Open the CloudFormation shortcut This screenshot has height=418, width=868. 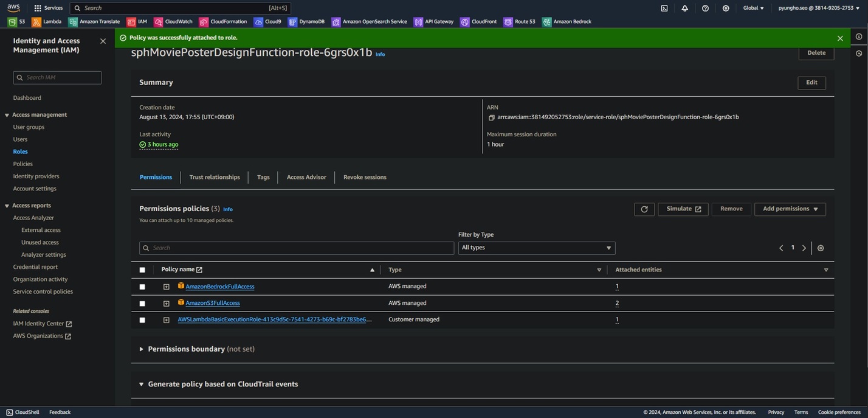pyautogui.click(x=223, y=22)
